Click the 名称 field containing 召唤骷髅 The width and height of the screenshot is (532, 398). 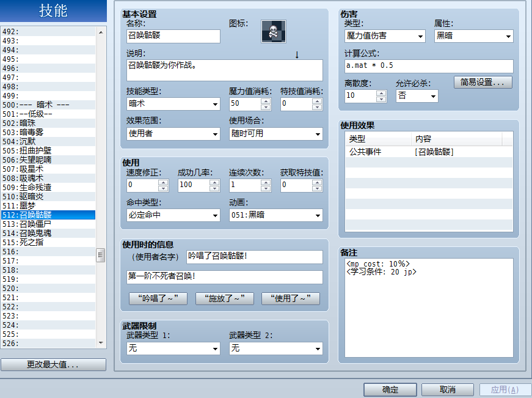pyautogui.click(x=173, y=36)
